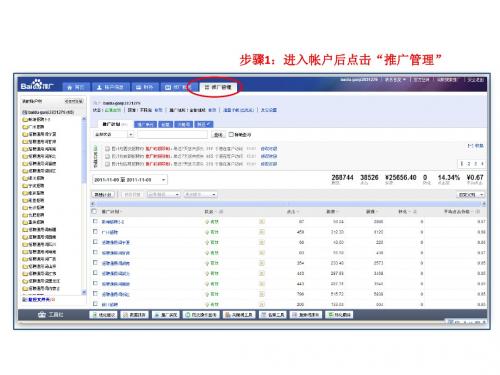Tick the checkbox of the 354-clicks row
The height and width of the screenshot is (375, 500).
[x=95, y=263]
